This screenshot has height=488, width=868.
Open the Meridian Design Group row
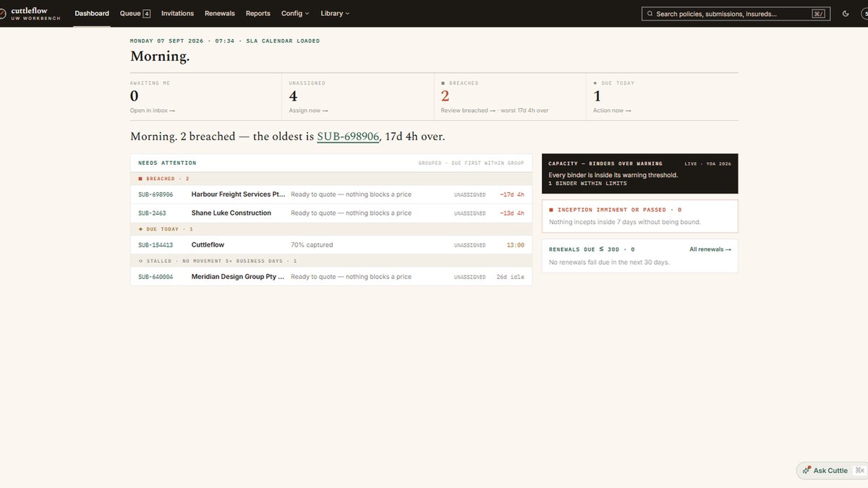click(x=331, y=277)
